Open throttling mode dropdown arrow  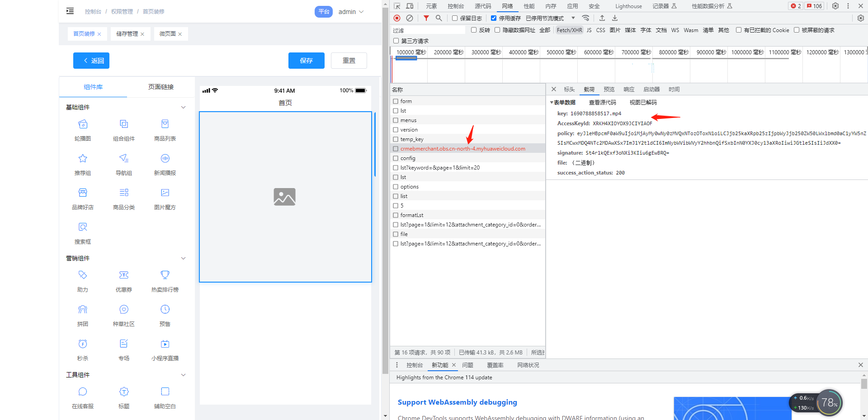coord(573,18)
